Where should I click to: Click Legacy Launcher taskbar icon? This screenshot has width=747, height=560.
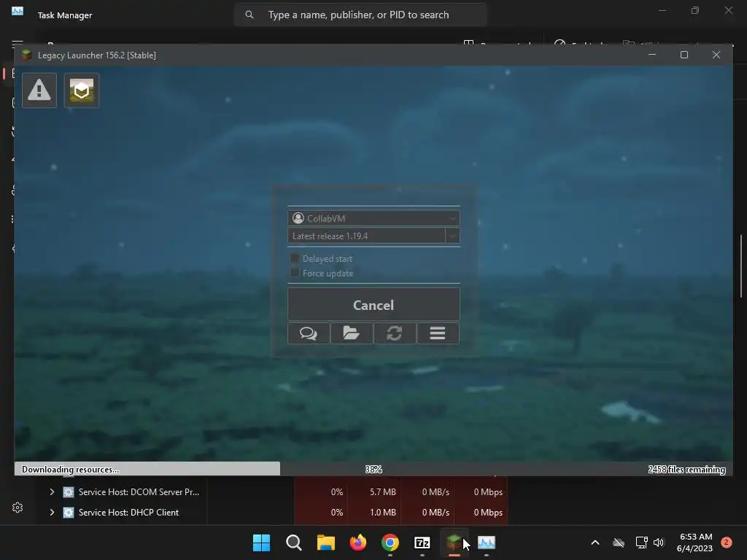click(454, 542)
